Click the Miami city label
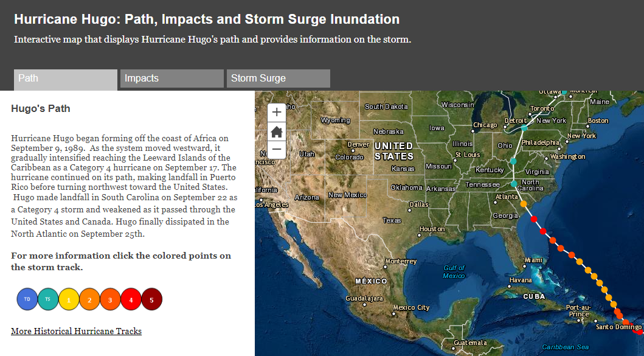 (x=533, y=260)
